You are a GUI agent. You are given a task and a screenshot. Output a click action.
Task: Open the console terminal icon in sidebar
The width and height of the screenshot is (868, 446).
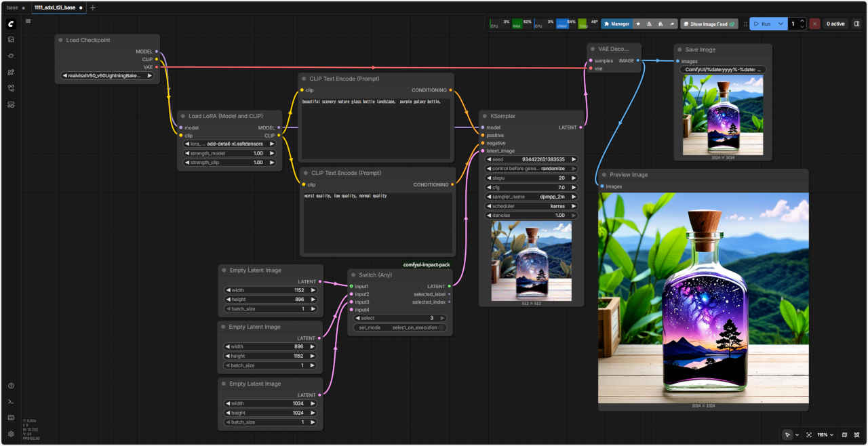click(x=11, y=402)
